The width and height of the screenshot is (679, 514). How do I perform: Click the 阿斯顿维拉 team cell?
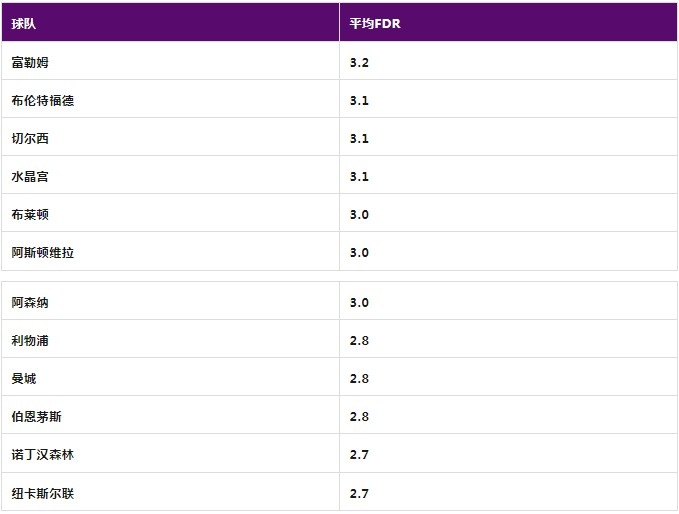tap(43, 252)
